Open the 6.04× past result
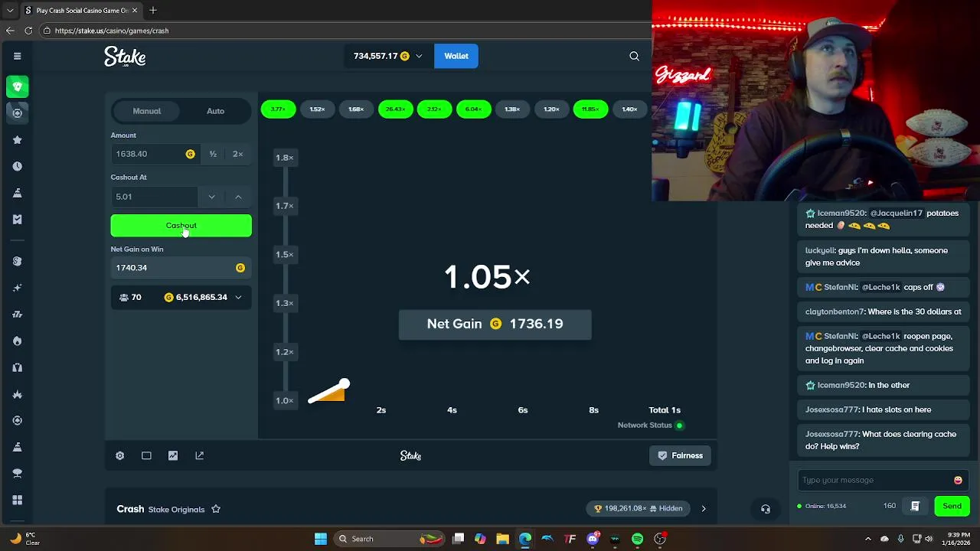 point(473,109)
